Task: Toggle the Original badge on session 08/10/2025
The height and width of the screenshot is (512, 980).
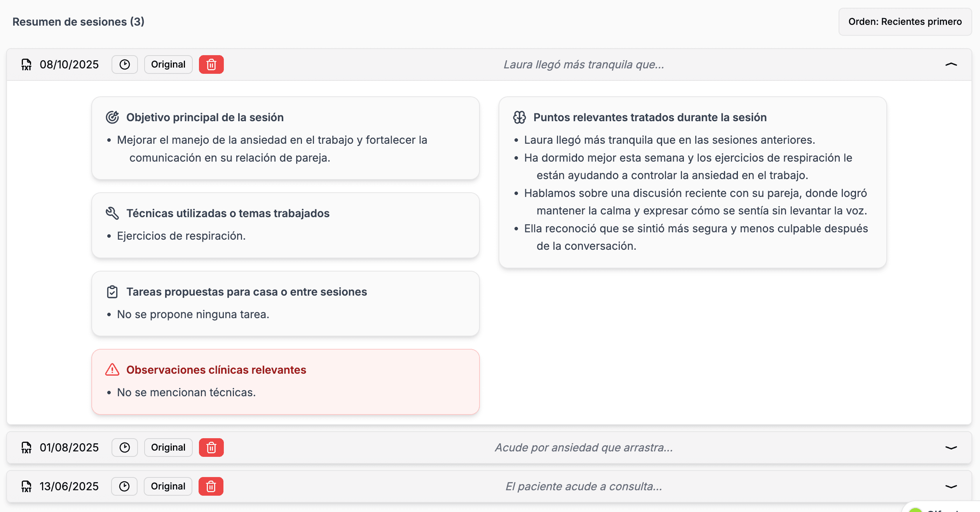Action: 168,64
